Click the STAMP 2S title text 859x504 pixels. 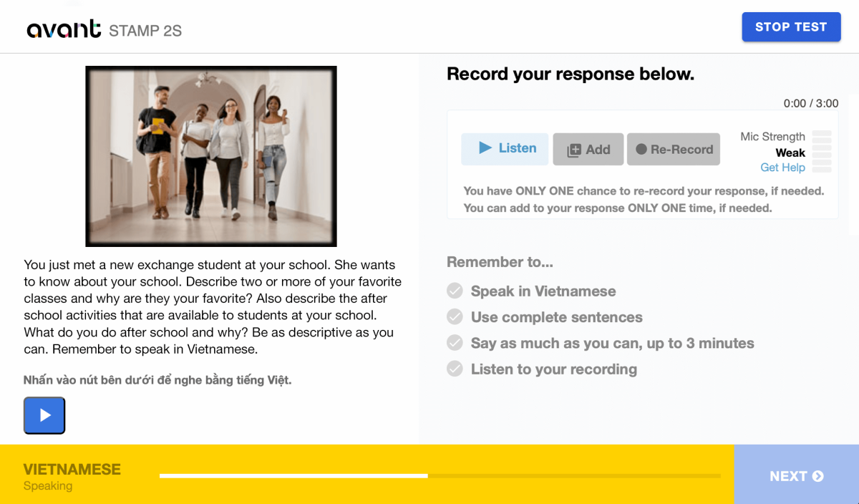pos(145,31)
